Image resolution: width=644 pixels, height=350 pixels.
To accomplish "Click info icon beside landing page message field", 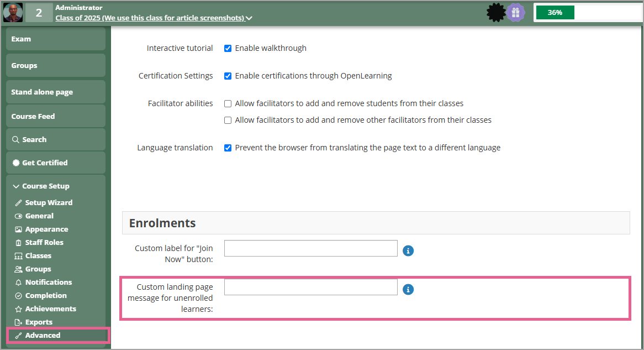I will tap(408, 290).
